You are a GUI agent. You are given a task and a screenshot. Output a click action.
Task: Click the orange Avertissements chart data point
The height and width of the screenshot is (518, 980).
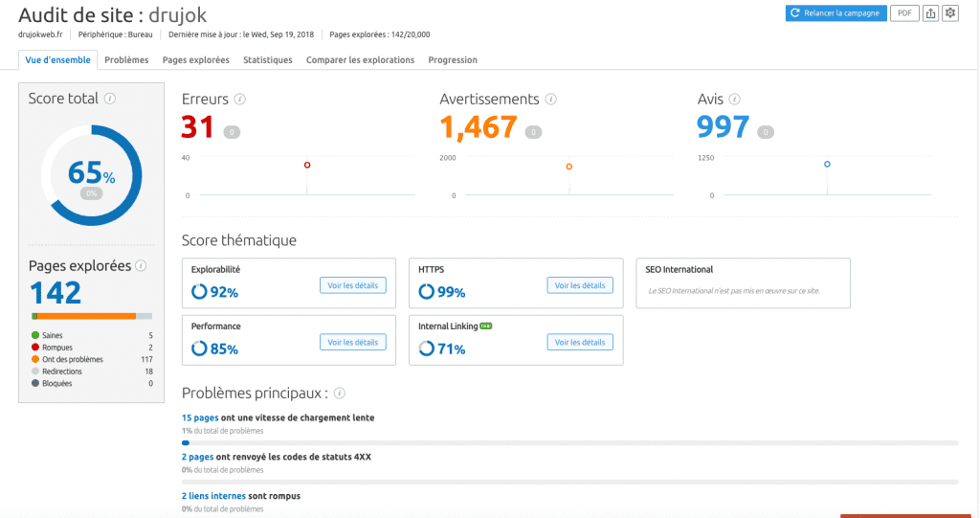pos(568,167)
